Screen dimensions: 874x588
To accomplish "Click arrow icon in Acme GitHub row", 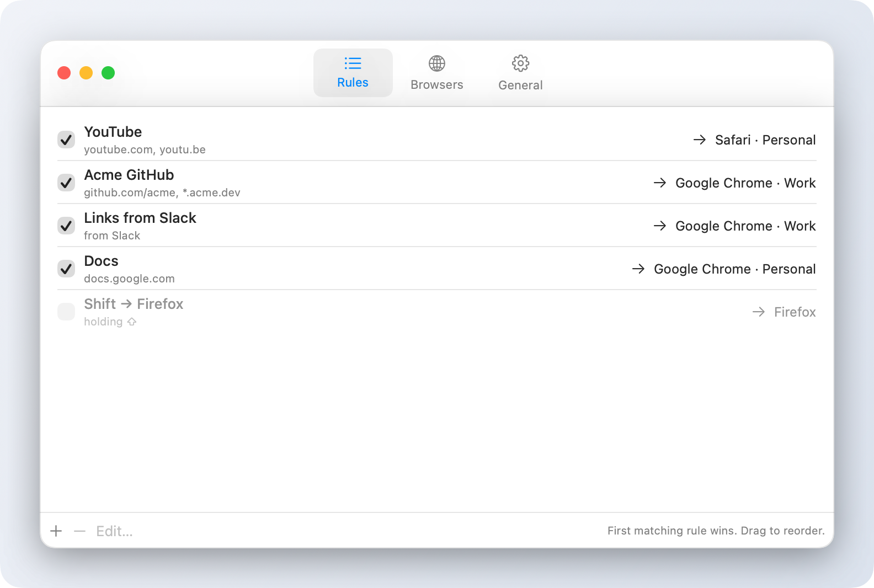I will pyautogui.click(x=660, y=183).
